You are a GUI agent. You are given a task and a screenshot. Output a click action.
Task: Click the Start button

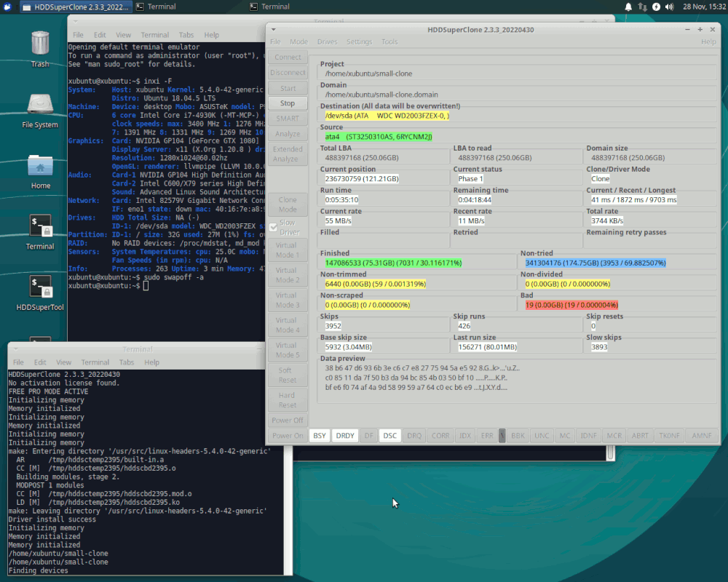(x=288, y=88)
